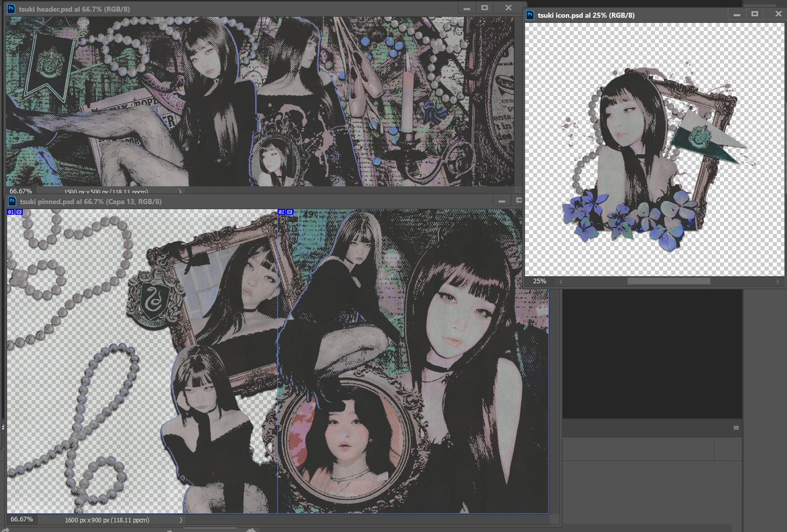Click the 66.67% zoom field in tsuki pinned.psd
This screenshot has height=532, width=787.
pos(22,520)
